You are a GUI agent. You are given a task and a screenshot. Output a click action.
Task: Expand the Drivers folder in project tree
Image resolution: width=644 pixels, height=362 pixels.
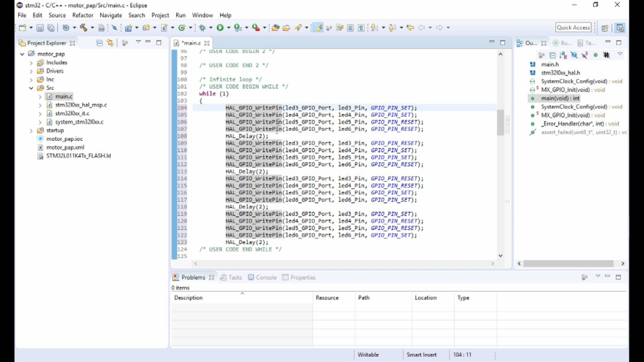(31, 71)
